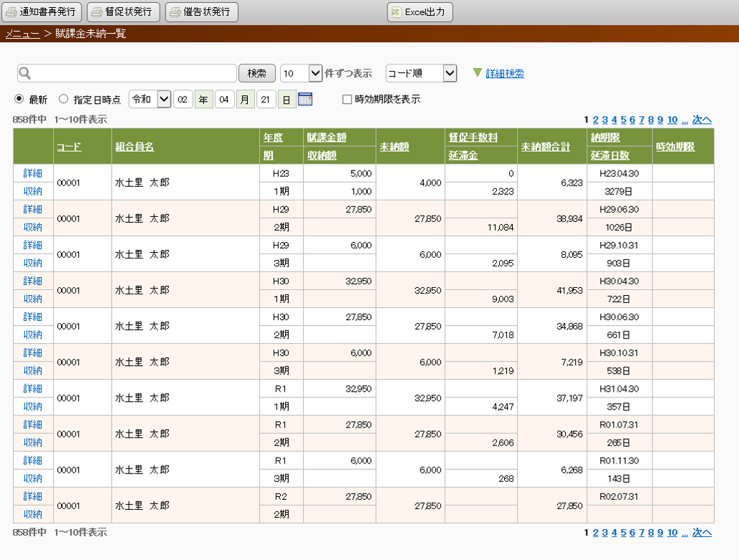Go to page 10 in top pagination

pos(672,120)
